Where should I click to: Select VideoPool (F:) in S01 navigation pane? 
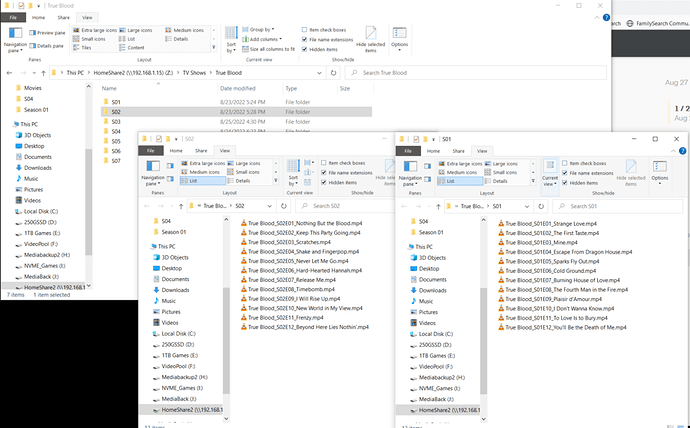437,366
